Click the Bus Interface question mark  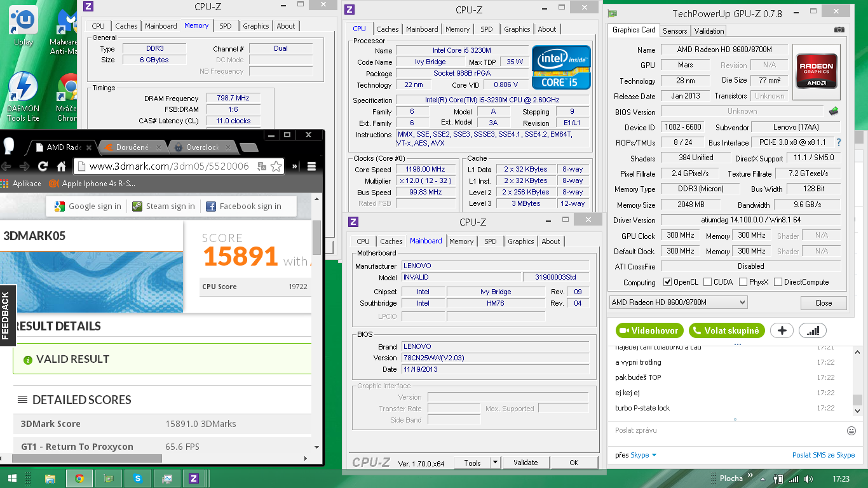pos(839,142)
